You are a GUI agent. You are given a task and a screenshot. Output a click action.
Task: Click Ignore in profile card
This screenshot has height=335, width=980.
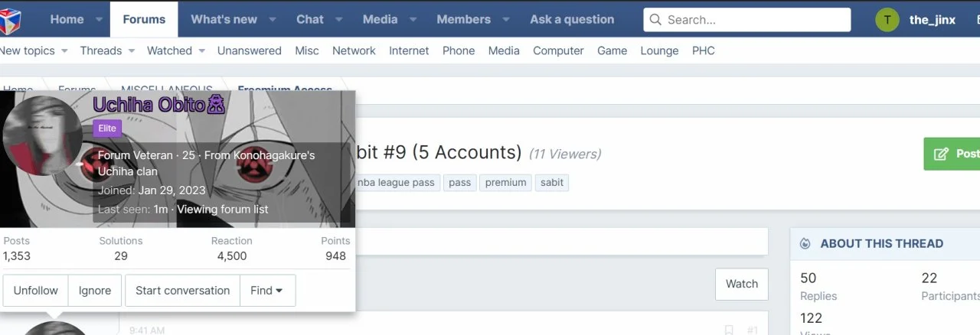(x=95, y=291)
